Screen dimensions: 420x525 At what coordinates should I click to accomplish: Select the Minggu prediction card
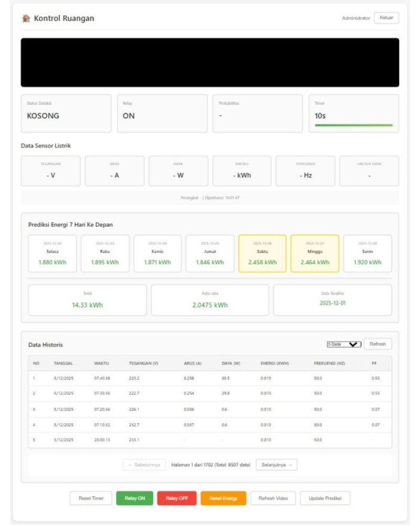[x=315, y=254]
